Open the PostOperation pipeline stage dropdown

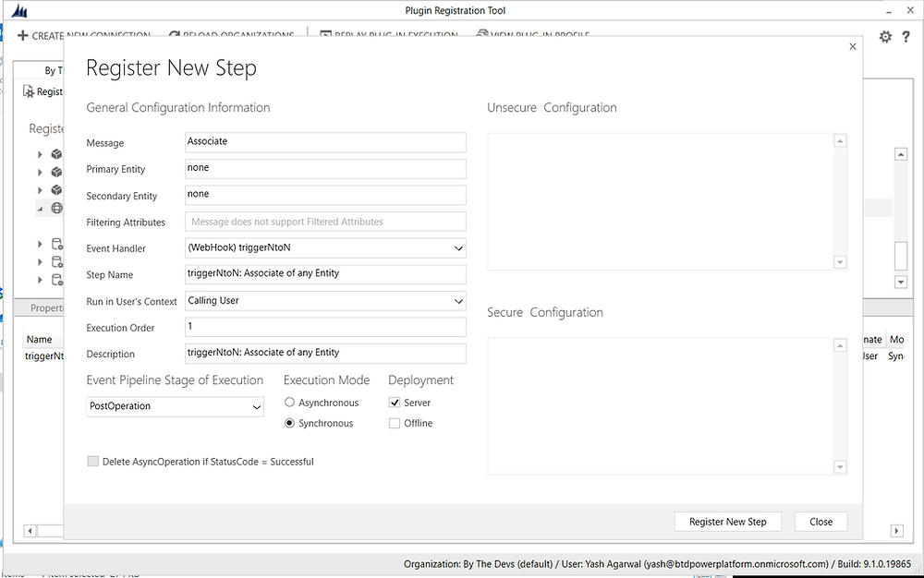tap(256, 406)
